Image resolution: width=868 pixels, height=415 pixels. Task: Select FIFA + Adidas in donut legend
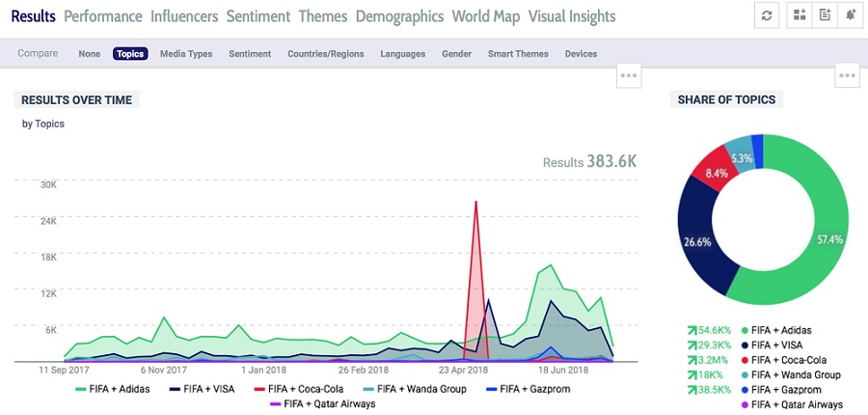(x=775, y=330)
